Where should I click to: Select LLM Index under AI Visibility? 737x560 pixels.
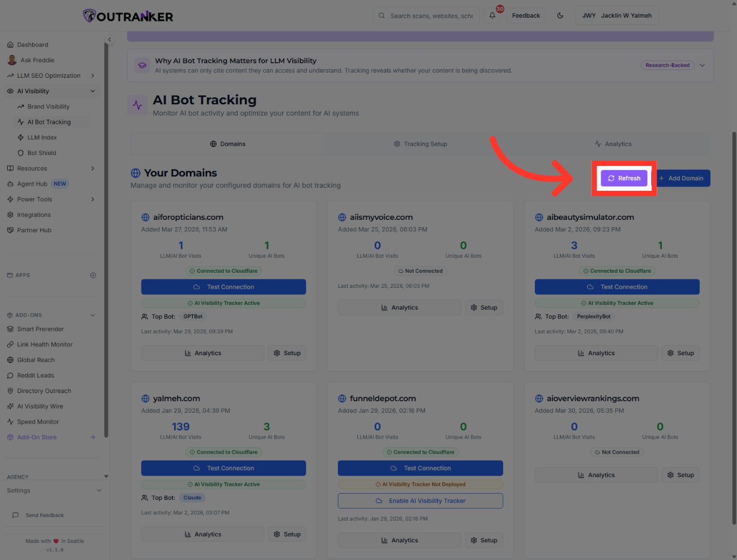pos(43,137)
